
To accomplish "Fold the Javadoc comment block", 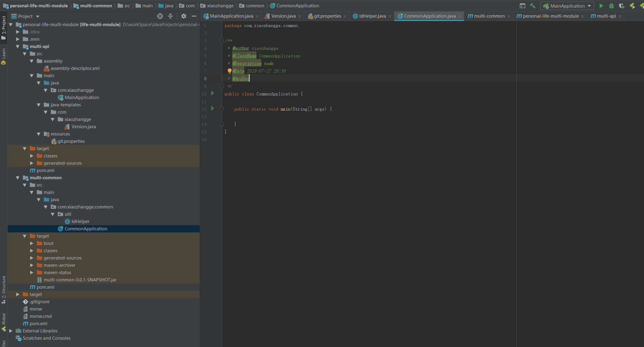I will 222,40.
